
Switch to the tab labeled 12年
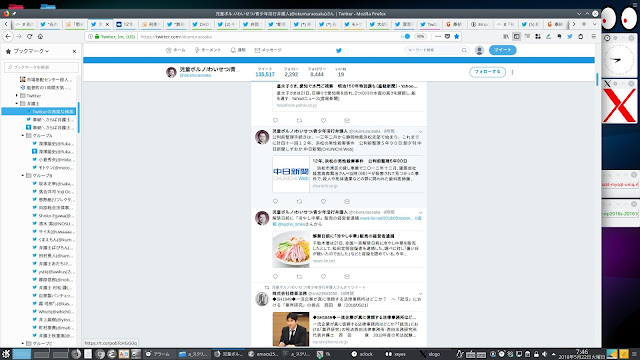pos(125,24)
